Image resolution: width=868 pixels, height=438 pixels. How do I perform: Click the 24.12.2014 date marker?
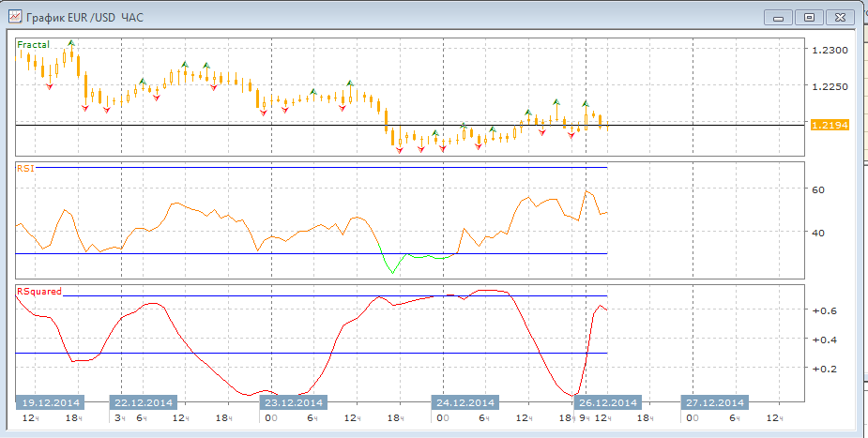click(x=464, y=402)
